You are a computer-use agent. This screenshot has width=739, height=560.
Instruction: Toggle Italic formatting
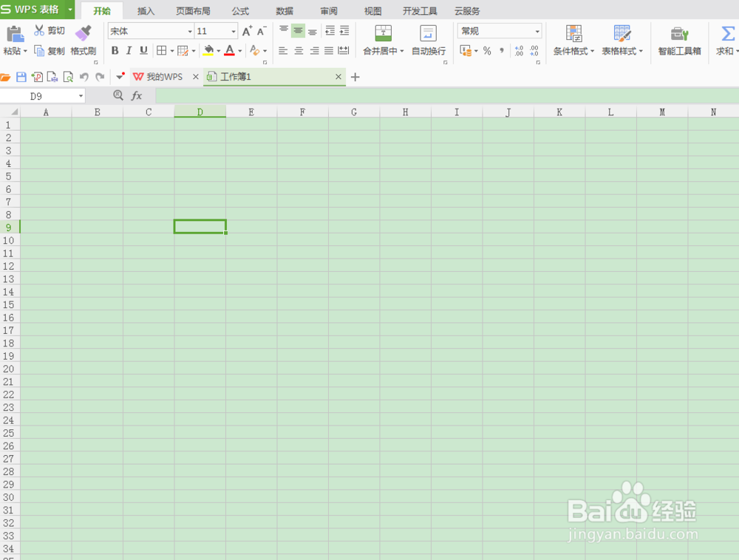tap(129, 50)
